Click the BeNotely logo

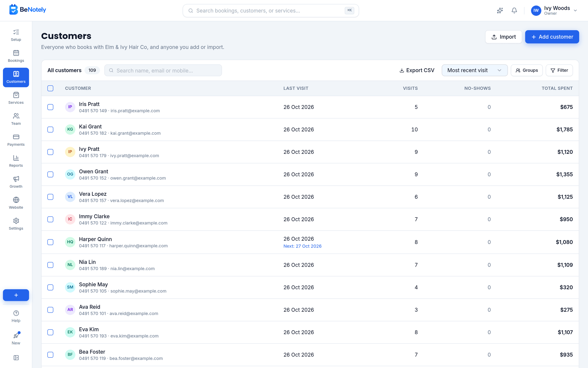tap(27, 10)
